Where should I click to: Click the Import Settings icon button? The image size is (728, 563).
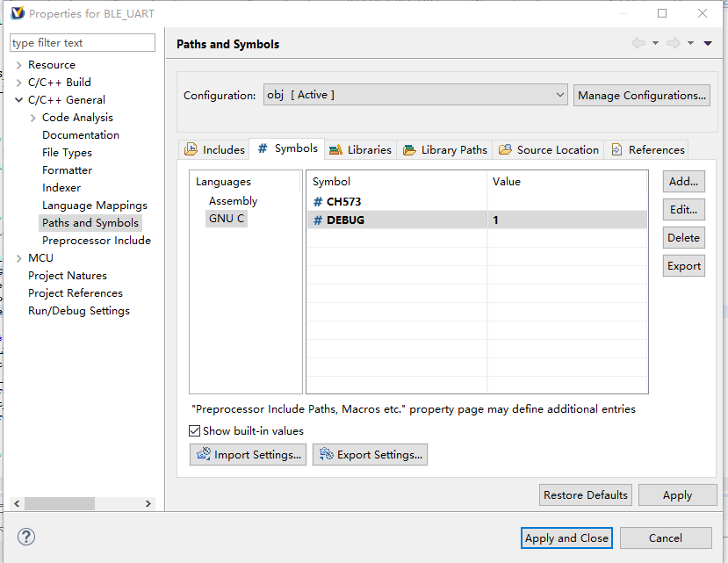click(x=248, y=454)
